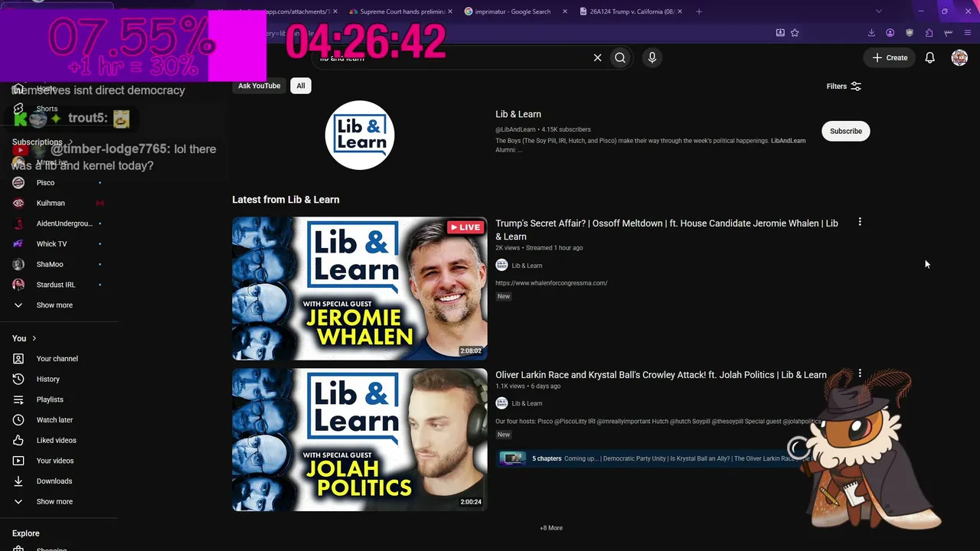
Task: Open the YouTube notifications bell
Action: [929, 57]
